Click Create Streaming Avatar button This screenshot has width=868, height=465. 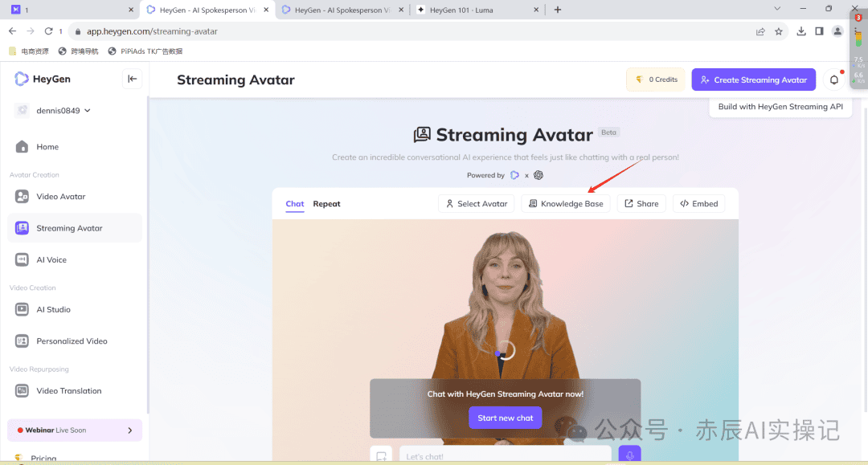(753, 80)
